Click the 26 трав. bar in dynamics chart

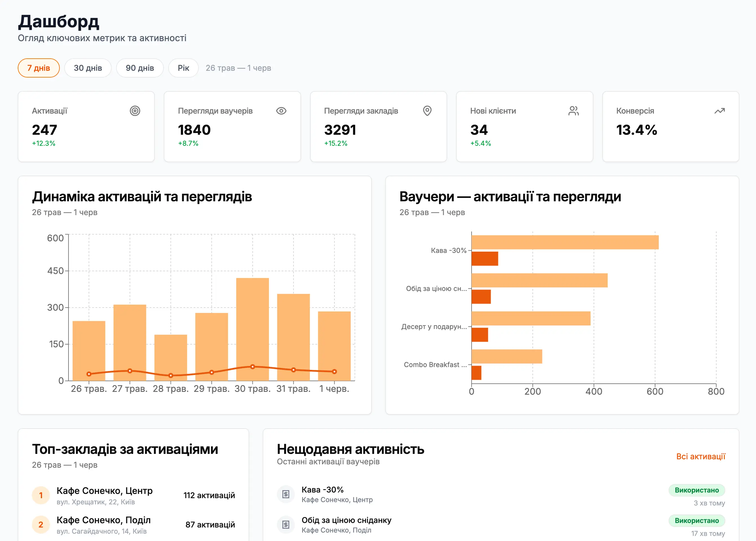pyautogui.click(x=89, y=351)
